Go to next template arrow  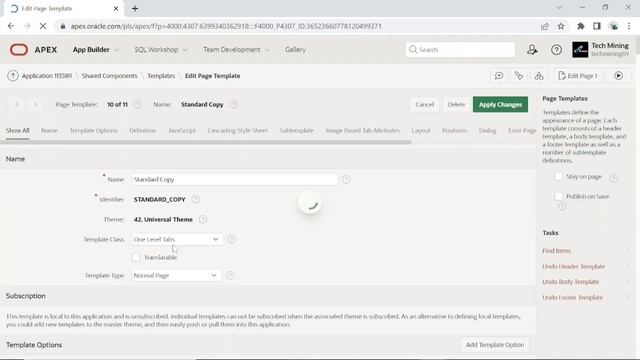(35, 104)
